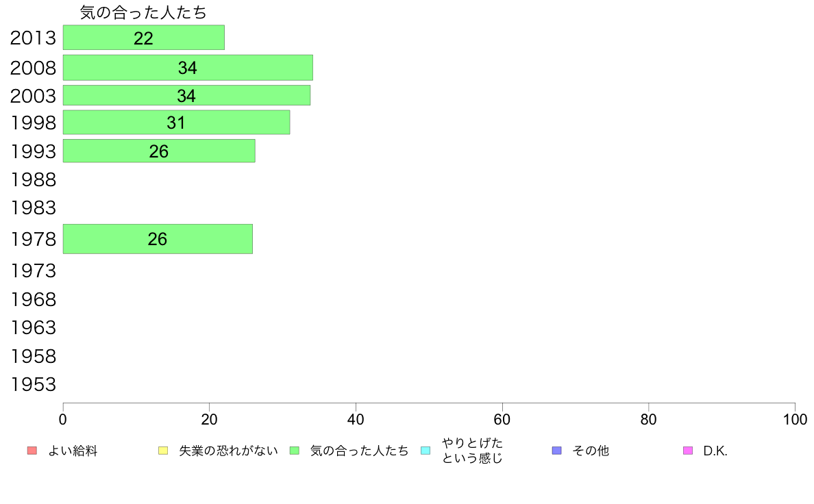This screenshot has width=814, height=504.
Task: Click the D.K. legend text
Action: coord(715,451)
